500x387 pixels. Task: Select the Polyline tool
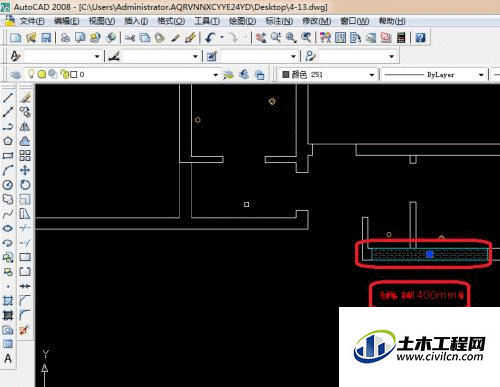(x=8, y=127)
